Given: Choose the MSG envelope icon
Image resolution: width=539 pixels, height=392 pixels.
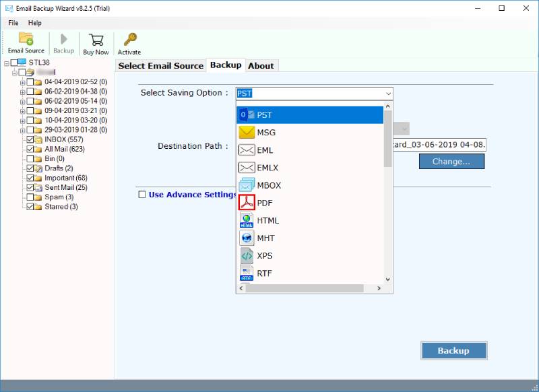Looking at the screenshot, I should point(247,132).
